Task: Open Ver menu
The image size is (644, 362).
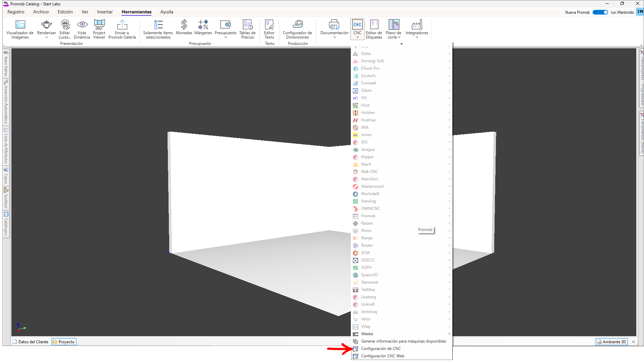Action: pos(85,12)
